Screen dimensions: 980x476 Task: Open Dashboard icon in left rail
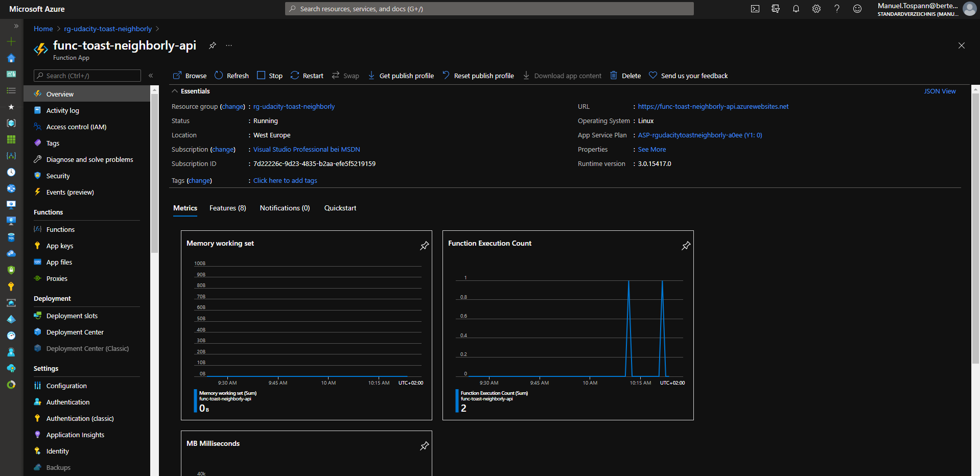click(x=11, y=74)
